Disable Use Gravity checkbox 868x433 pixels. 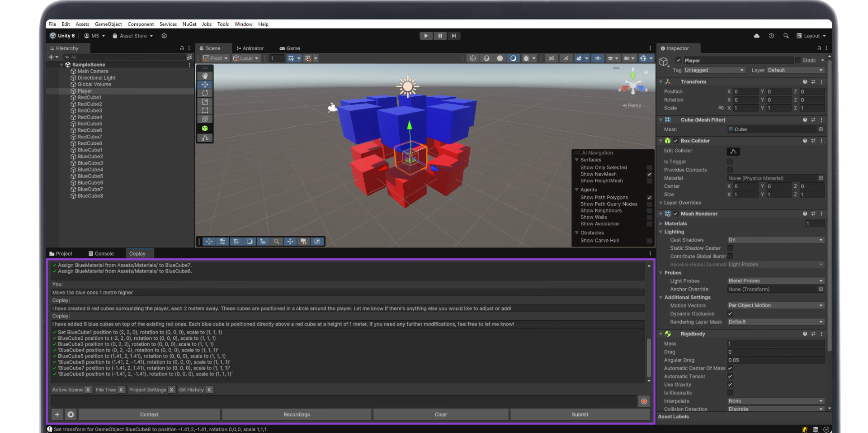click(x=730, y=385)
